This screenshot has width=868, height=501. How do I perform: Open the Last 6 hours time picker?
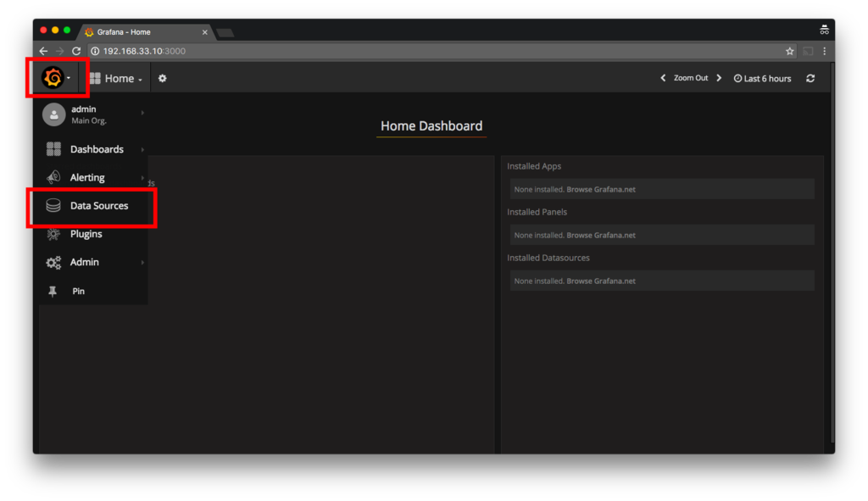(762, 79)
